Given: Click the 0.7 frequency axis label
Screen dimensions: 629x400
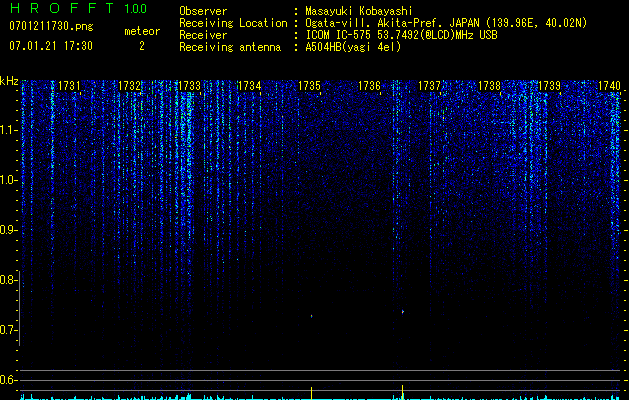Looking at the screenshot, I should (8, 330).
